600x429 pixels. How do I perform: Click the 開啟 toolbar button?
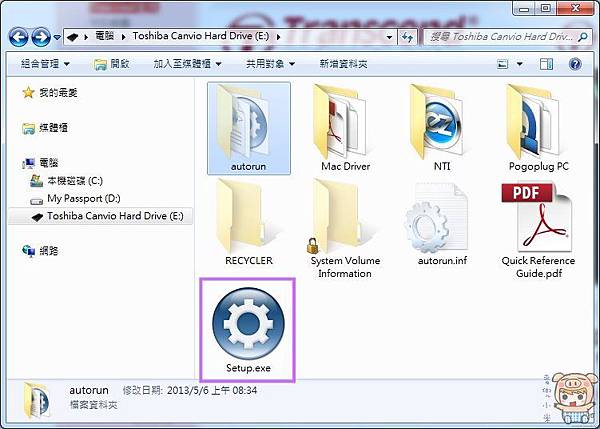point(112,64)
